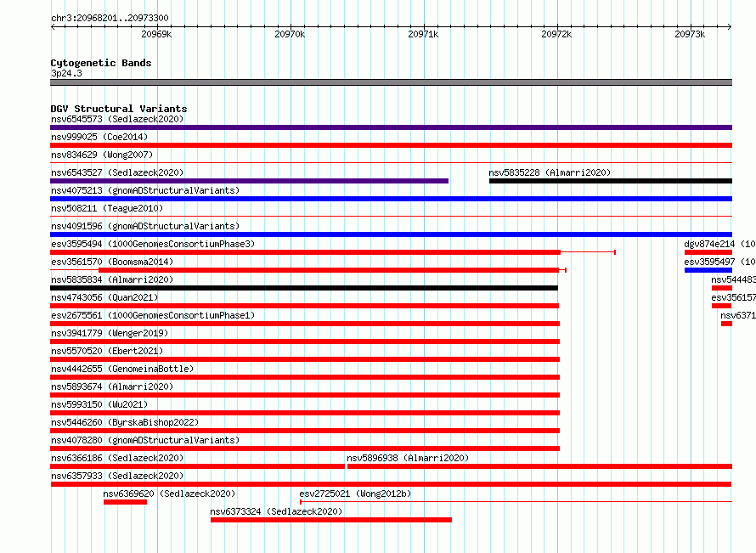Open esv3595494 1000Genomes Phase3 label
The image size is (756, 553).
153,244
